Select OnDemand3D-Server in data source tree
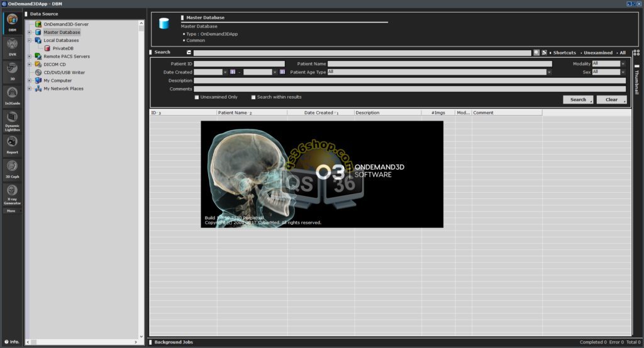 [x=65, y=24]
